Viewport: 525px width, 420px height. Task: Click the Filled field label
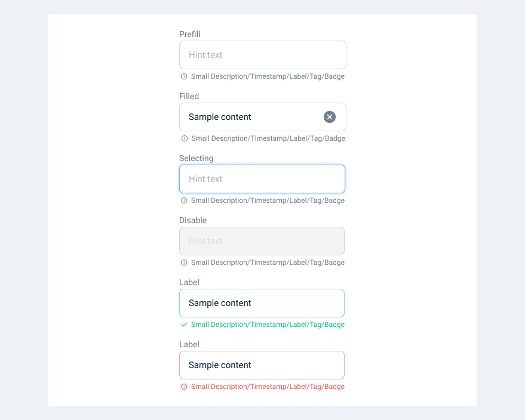coord(189,96)
